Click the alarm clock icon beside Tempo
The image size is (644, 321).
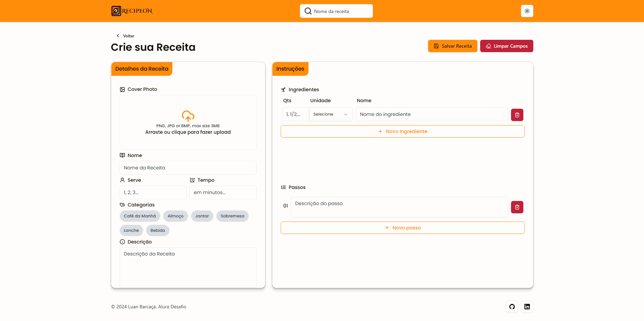coord(192,180)
